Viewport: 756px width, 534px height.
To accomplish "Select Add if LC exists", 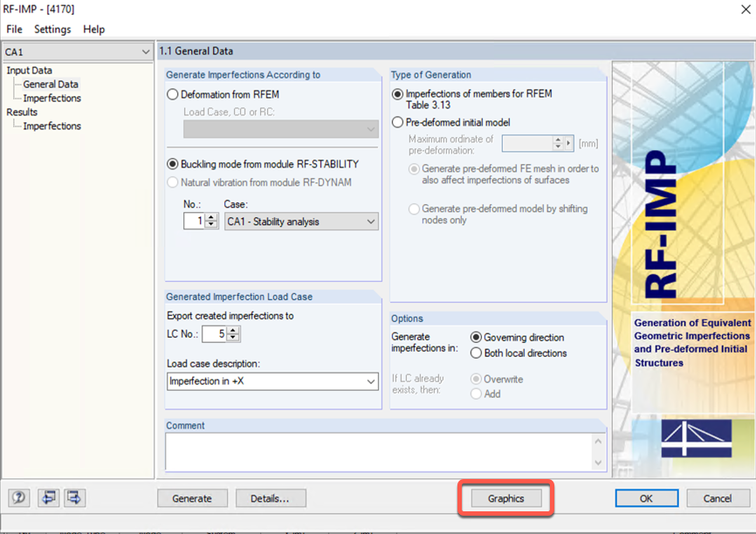I will coord(476,394).
